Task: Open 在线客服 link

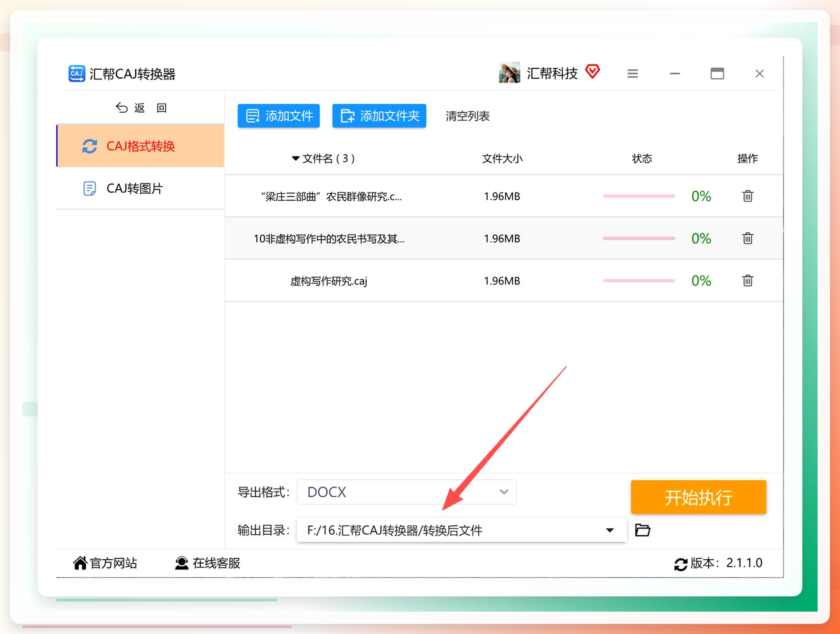Action: point(207,563)
